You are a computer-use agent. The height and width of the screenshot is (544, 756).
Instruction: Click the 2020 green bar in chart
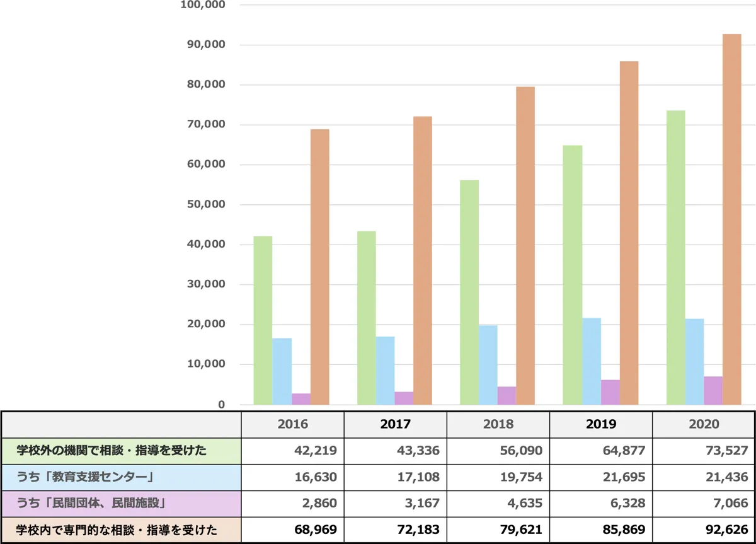click(x=676, y=258)
